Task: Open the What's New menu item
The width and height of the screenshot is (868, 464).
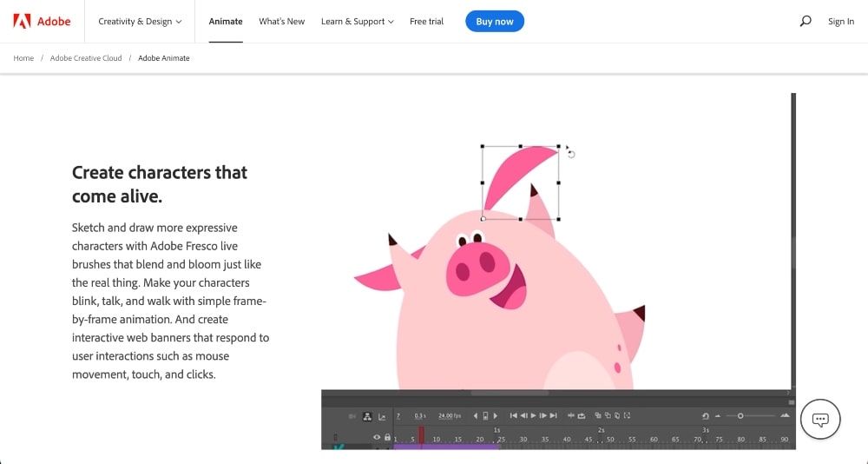Action: point(282,21)
